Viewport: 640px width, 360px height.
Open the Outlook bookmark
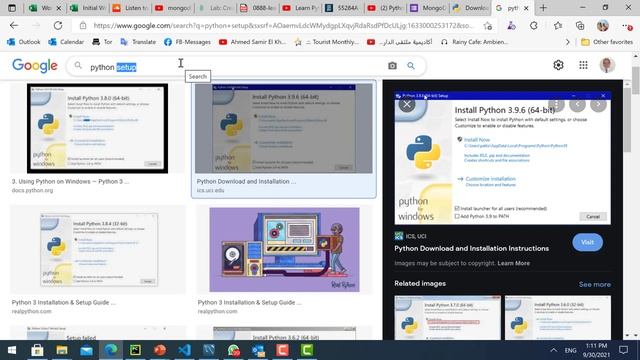coord(24,42)
